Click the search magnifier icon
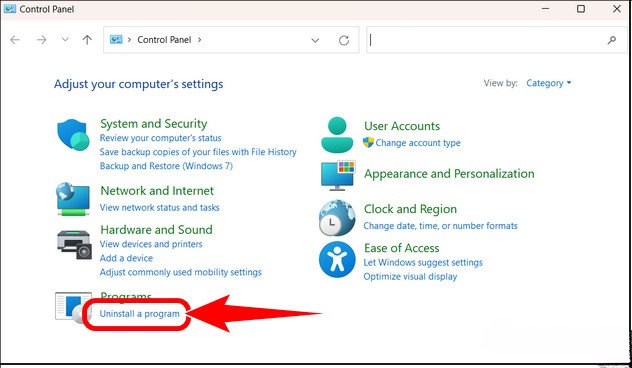 (611, 40)
